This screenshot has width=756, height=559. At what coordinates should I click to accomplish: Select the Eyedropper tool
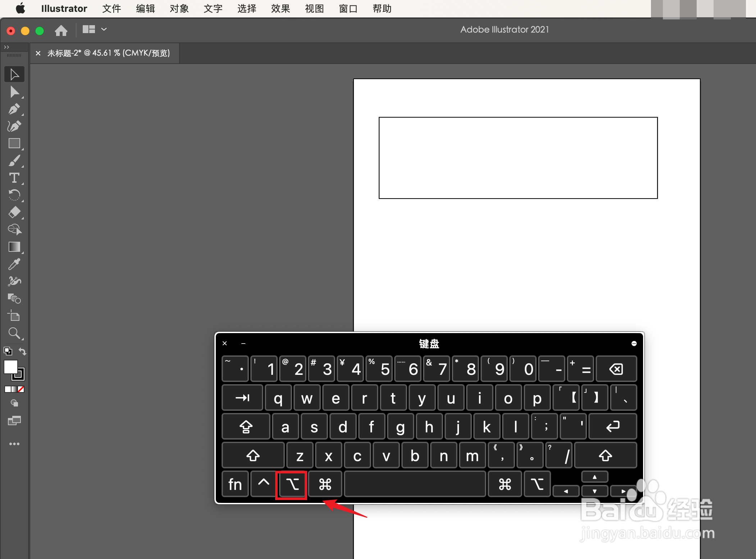point(14,264)
